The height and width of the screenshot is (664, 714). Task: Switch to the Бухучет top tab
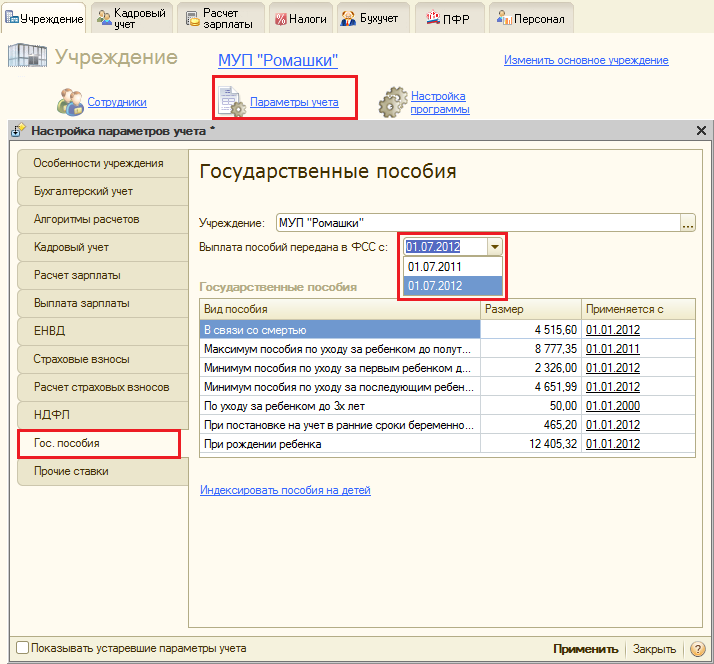[x=373, y=19]
